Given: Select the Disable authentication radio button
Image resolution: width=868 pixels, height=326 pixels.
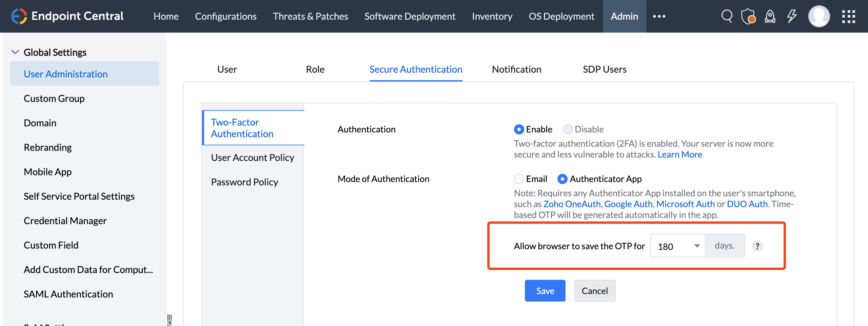Looking at the screenshot, I should 568,129.
